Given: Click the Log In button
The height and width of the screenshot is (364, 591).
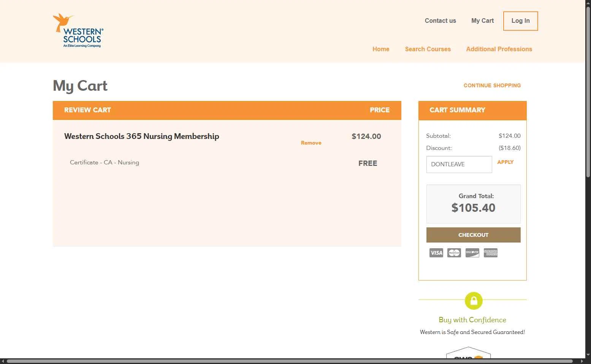Looking at the screenshot, I should [520, 21].
